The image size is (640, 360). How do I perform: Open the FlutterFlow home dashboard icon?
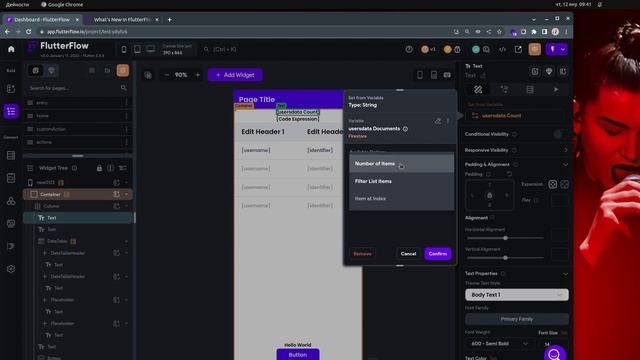coord(11,49)
